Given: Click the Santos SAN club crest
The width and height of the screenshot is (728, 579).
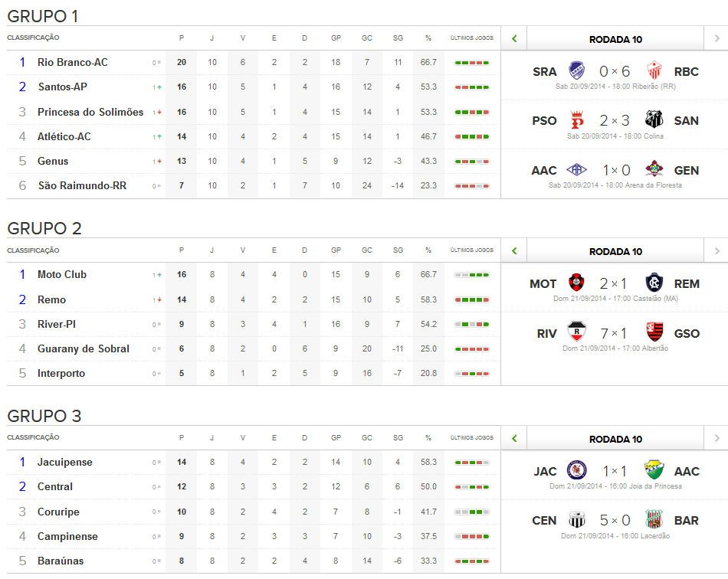Looking at the screenshot, I should point(654,120).
